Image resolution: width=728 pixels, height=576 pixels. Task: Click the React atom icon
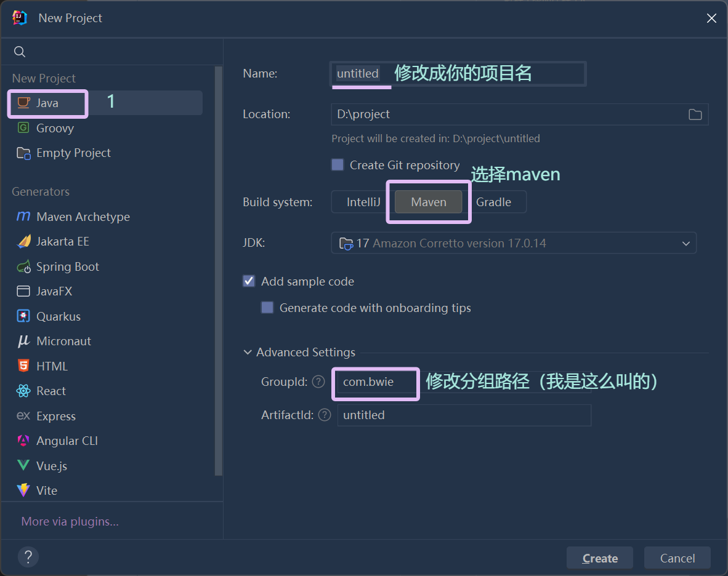[x=23, y=391]
